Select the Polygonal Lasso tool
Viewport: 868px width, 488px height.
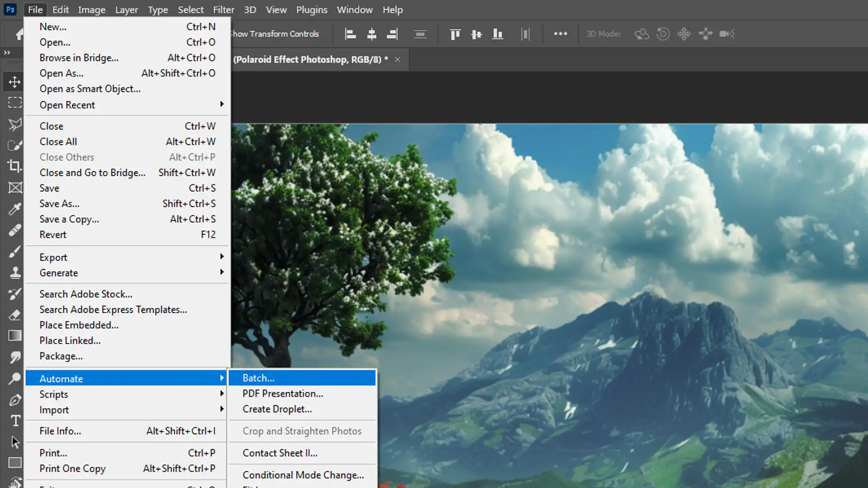14,124
